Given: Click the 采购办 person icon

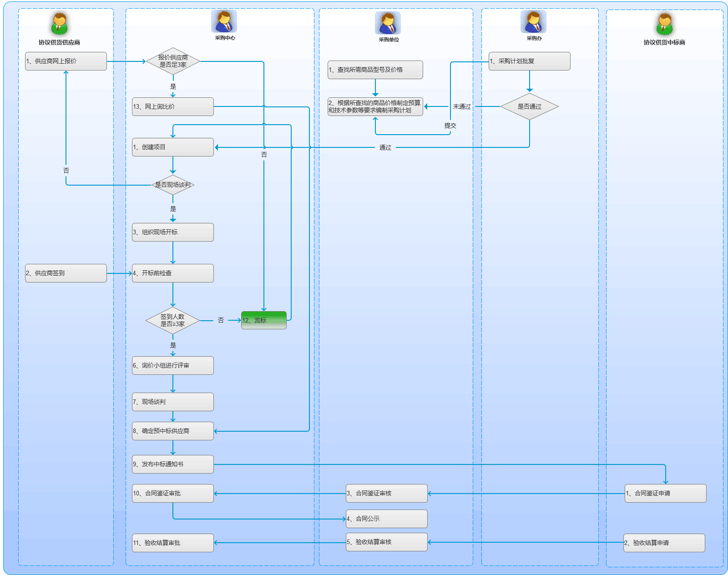Looking at the screenshot, I should 533,22.
